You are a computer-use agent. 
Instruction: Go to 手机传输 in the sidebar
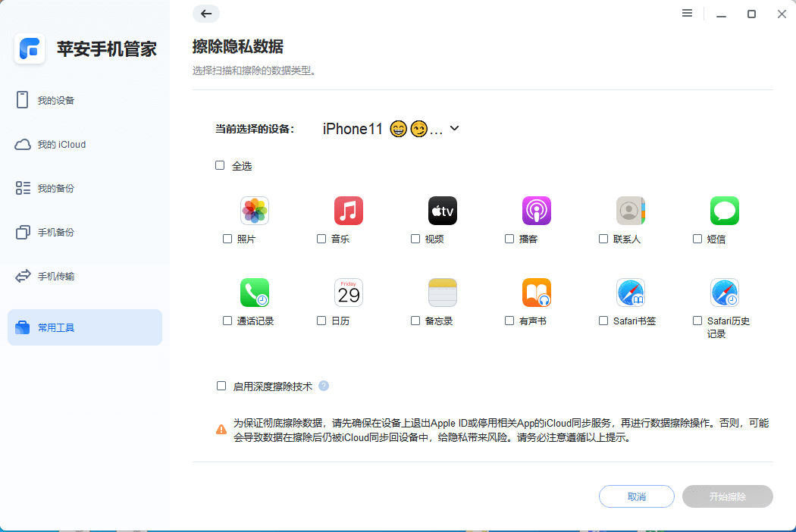(56, 276)
